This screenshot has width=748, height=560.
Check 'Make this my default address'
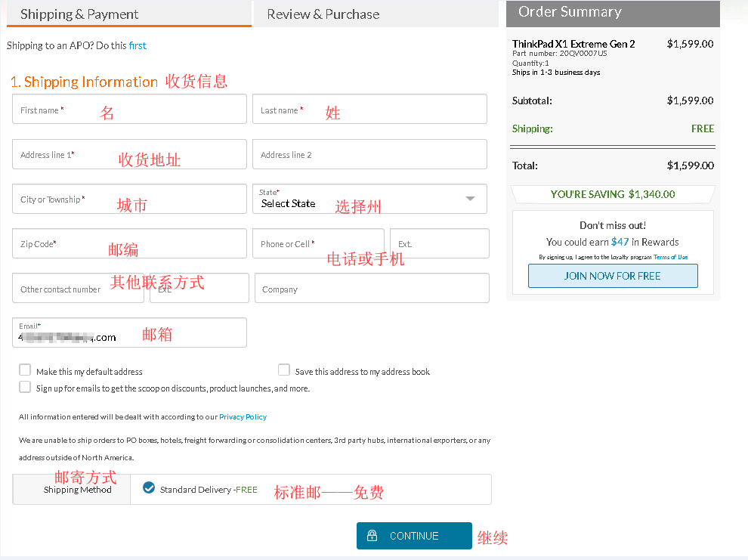click(25, 370)
